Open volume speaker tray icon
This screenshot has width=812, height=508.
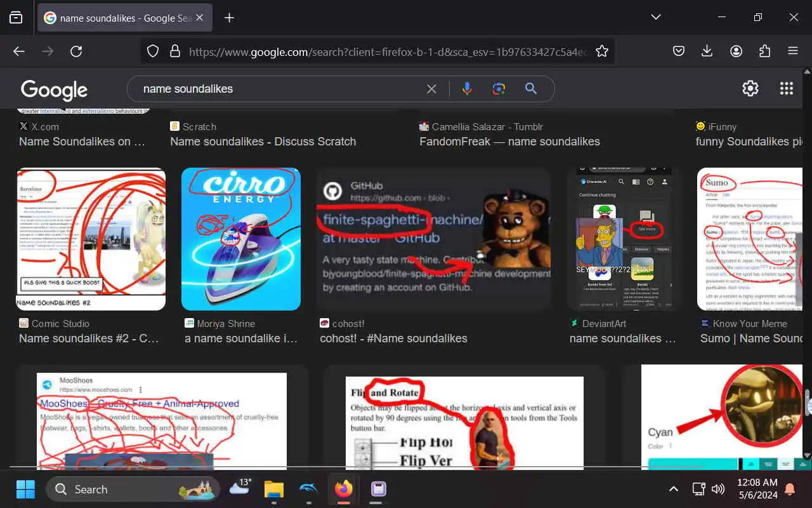(718, 489)
